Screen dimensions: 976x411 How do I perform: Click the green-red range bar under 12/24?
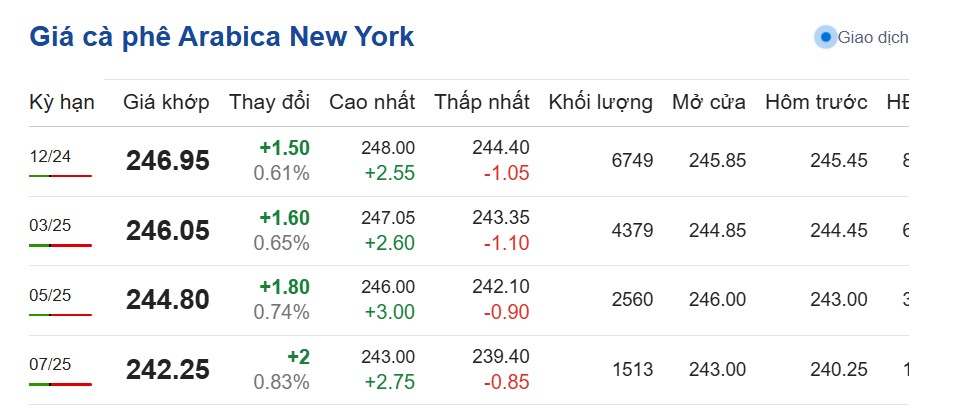[x=60, y=176]
